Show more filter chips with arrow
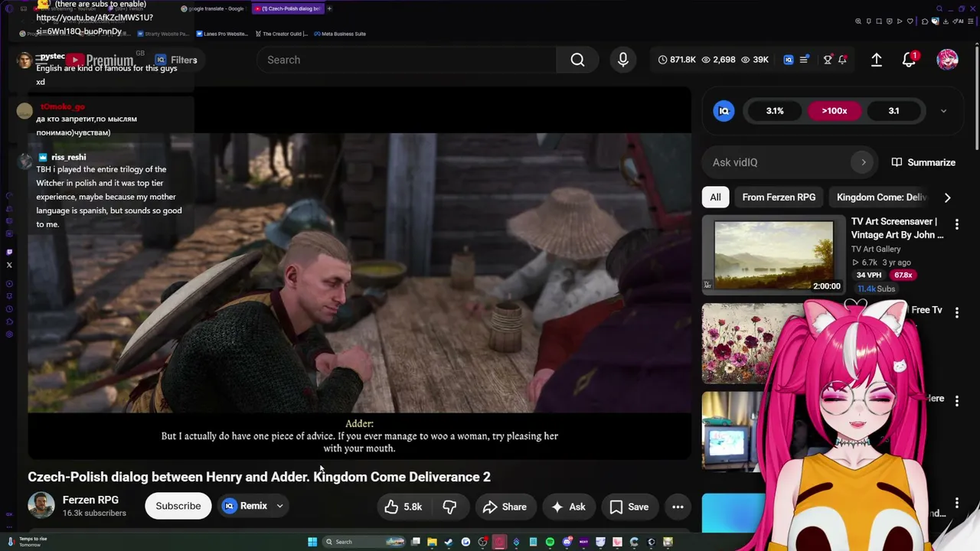Screen dimensions: 980x551 coord(947,197)
